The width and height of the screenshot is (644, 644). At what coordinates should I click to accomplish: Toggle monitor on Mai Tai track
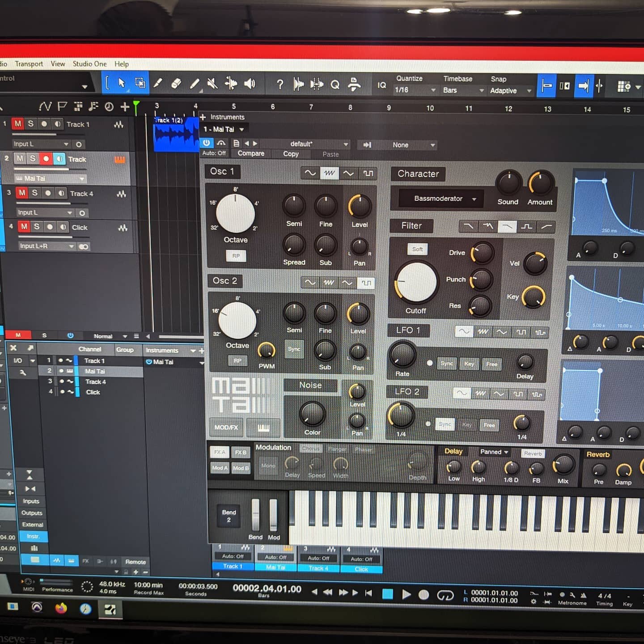59,159
